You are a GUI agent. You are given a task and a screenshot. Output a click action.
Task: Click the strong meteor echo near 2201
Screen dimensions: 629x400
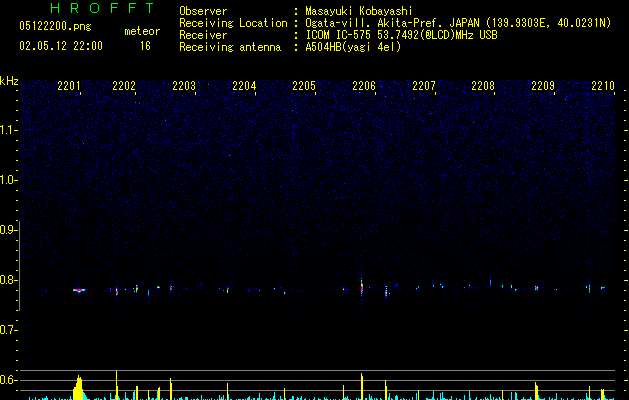point(79,290)
